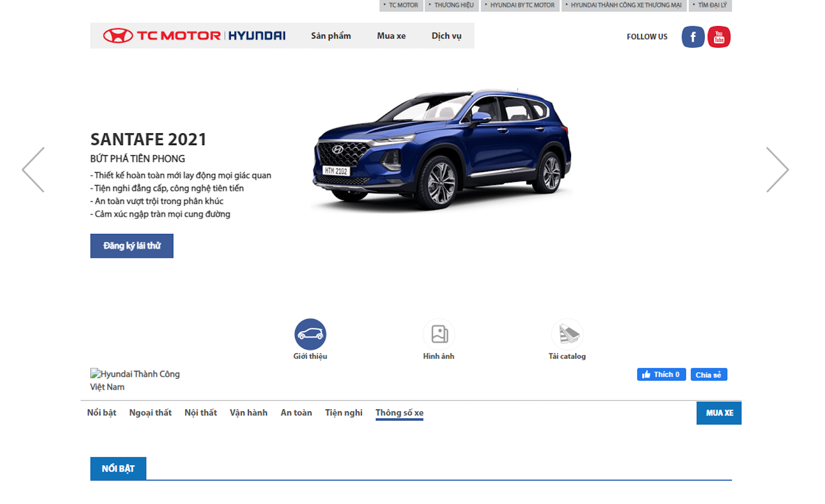Screen dimensions: 825x504
Task: Switch to the Tiện nghi tab
Action: click(x=344, y=413)
